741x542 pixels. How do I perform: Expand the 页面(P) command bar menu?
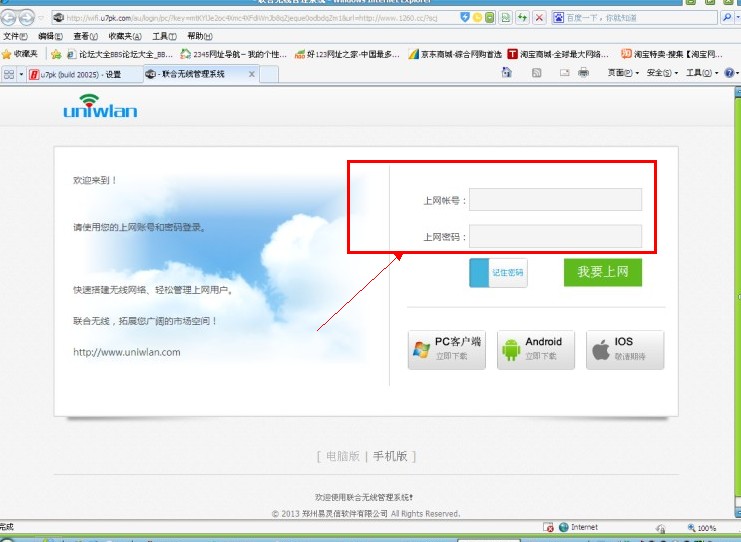(x=623, y=73)
